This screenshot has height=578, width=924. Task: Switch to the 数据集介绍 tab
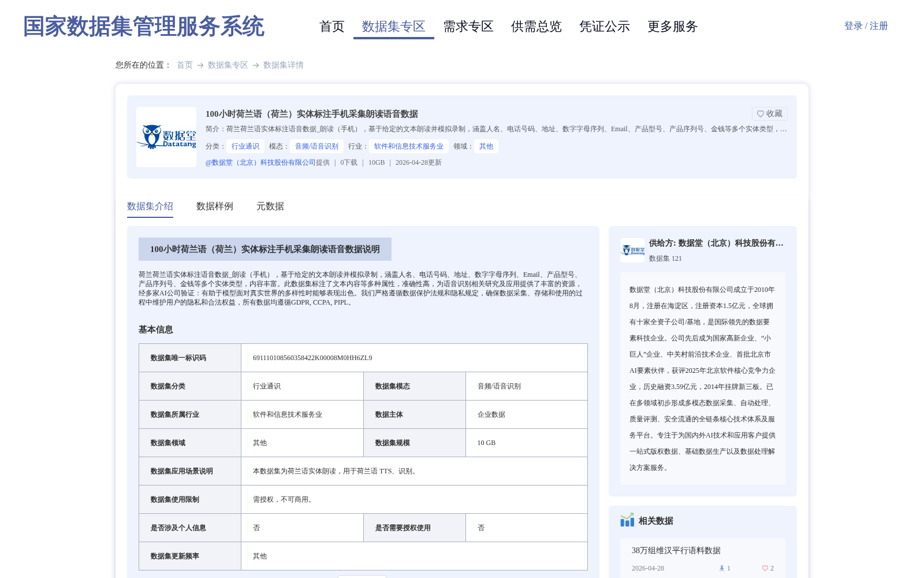[150, 206]
